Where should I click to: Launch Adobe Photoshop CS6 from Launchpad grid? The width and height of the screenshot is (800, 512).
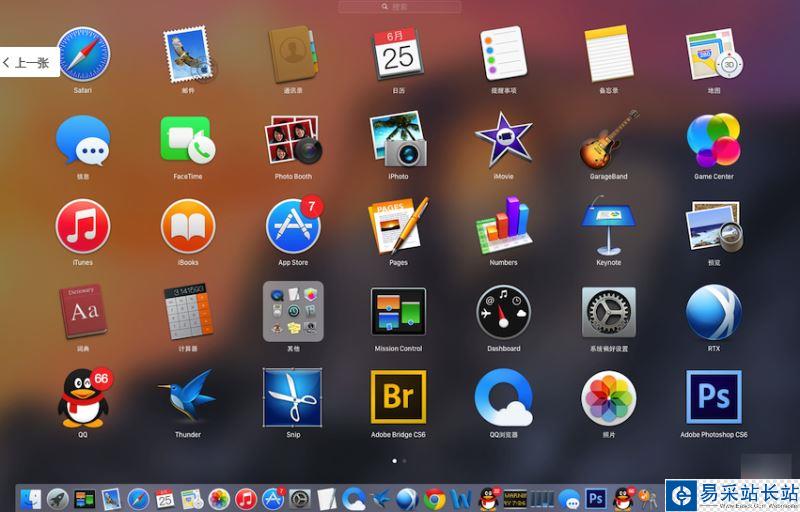[x=714, y=397]
